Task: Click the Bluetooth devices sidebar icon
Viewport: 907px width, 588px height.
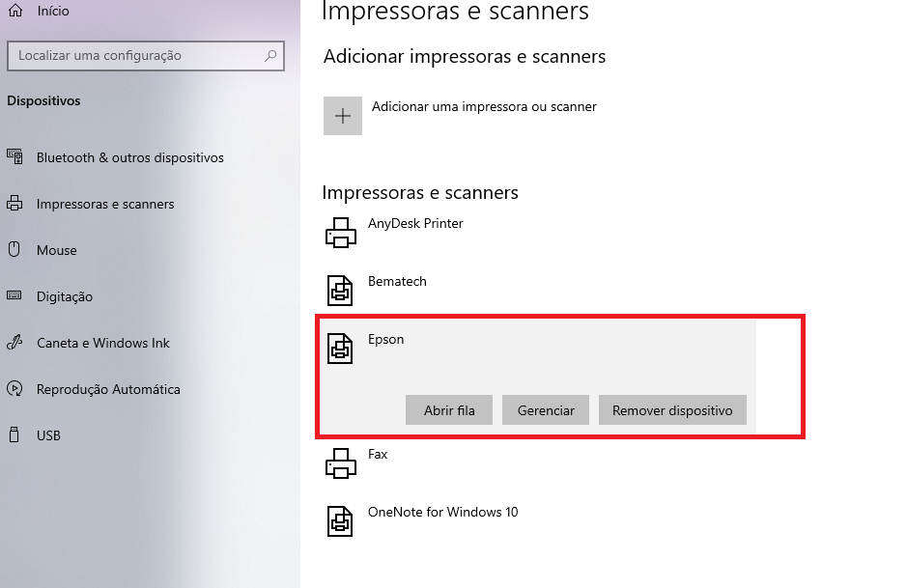Action: [14, 157]
